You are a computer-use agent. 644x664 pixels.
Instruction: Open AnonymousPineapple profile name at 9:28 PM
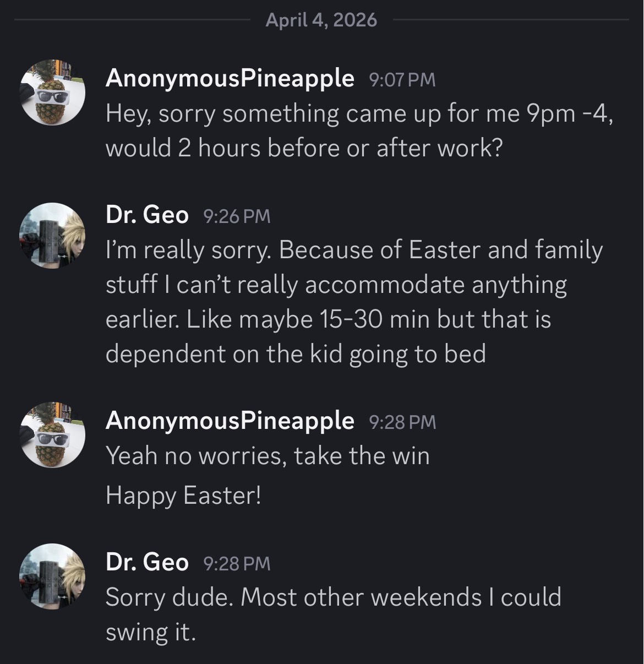coord(230,421)
